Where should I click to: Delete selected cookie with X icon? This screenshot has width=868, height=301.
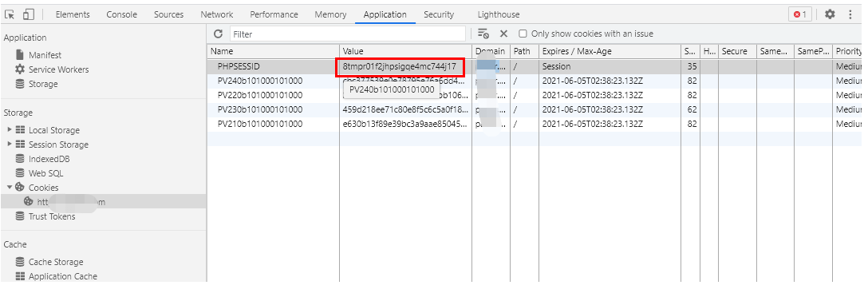point(503,34)
